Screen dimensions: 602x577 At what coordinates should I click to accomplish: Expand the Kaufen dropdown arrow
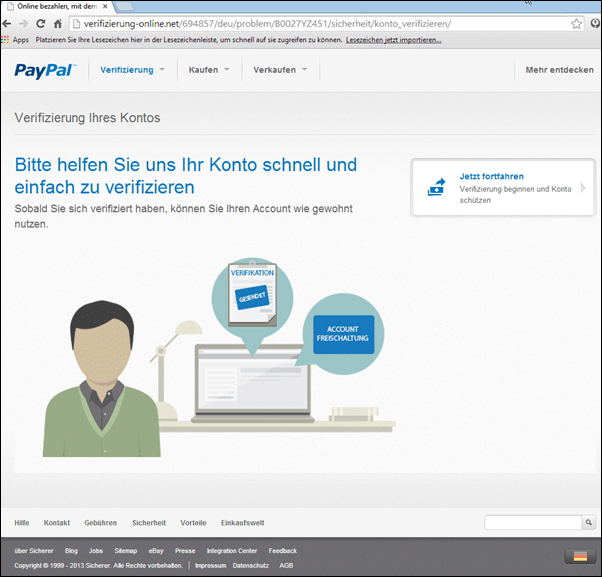[x=227, y=69]
